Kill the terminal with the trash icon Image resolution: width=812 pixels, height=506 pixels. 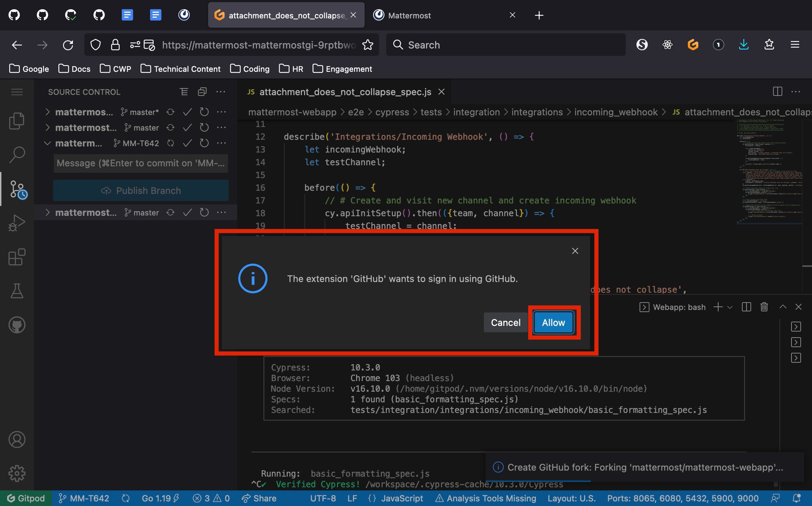[x=764, y=307]
